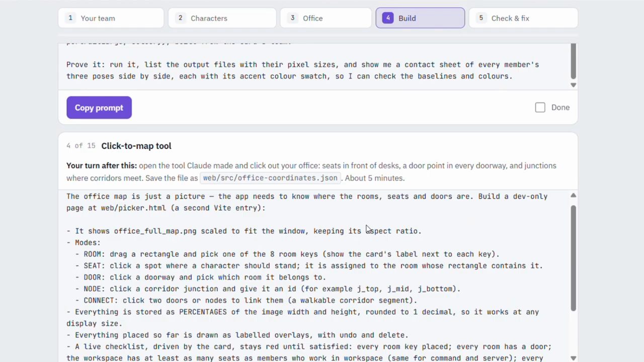Click the line starting "- It shows office_full_map.png"

tap(244, 231)
